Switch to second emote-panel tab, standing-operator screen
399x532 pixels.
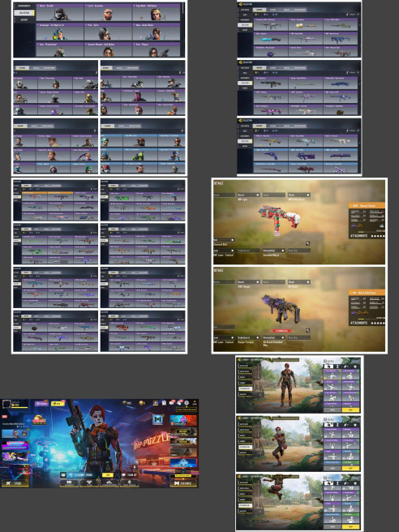coord(337,367)
